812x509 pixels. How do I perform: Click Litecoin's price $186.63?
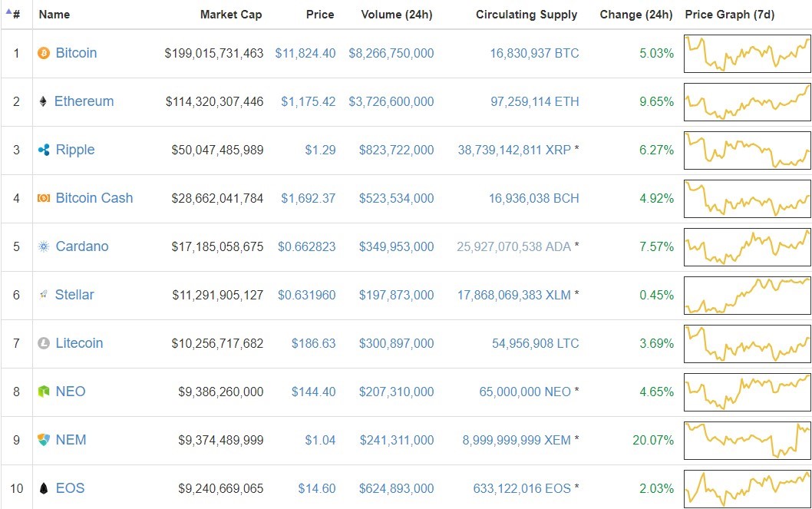click(313, 343)
